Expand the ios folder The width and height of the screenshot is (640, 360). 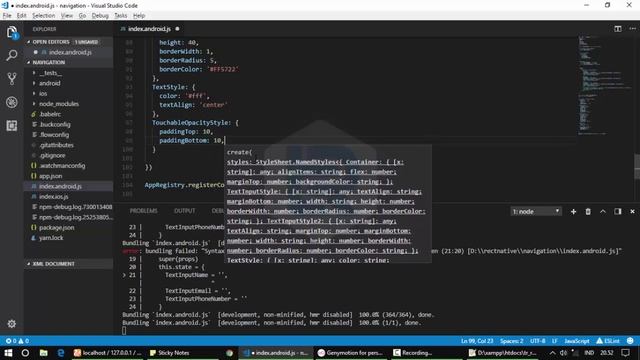click(x=43, y=93)
